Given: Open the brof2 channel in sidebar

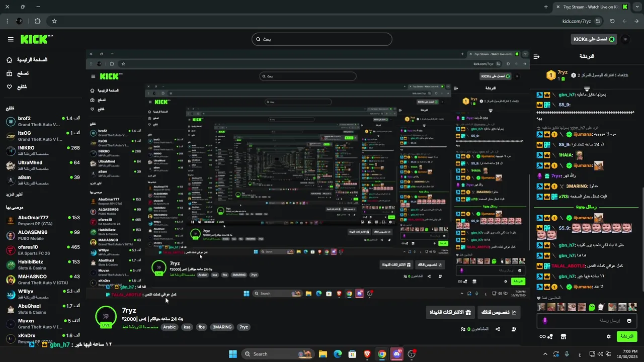Looking at the screenshot, I should pyautogui.click(x=43, y=121).
